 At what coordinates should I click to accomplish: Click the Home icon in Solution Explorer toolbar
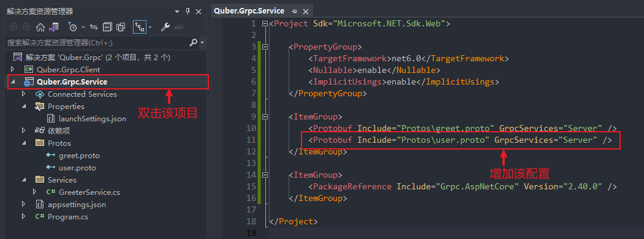coord(40,27)
